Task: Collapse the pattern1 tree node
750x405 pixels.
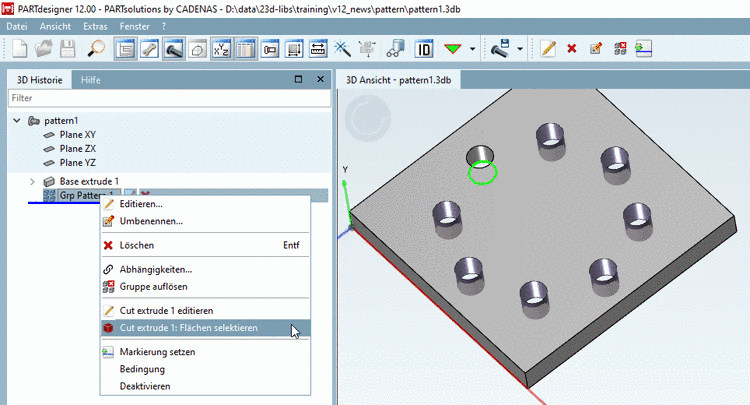Action: click(17, 120)
